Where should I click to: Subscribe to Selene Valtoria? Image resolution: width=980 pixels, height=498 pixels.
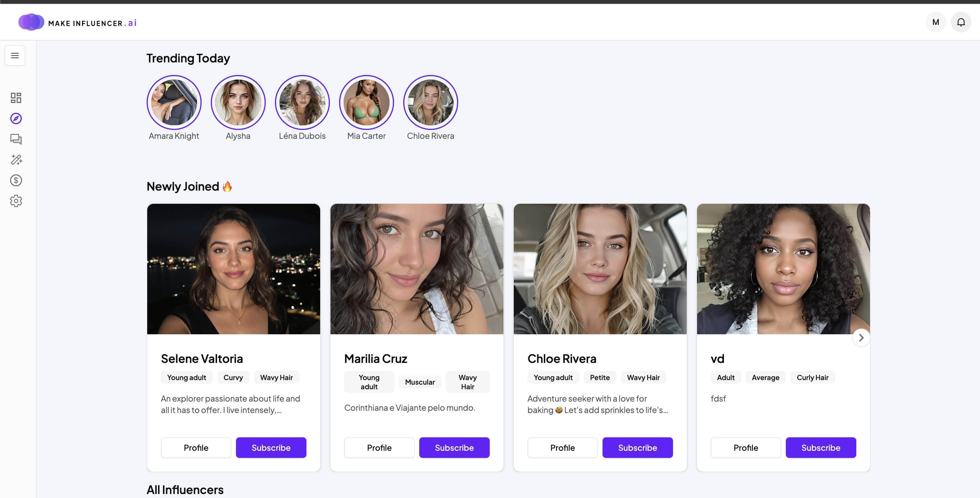click(271, 447)
